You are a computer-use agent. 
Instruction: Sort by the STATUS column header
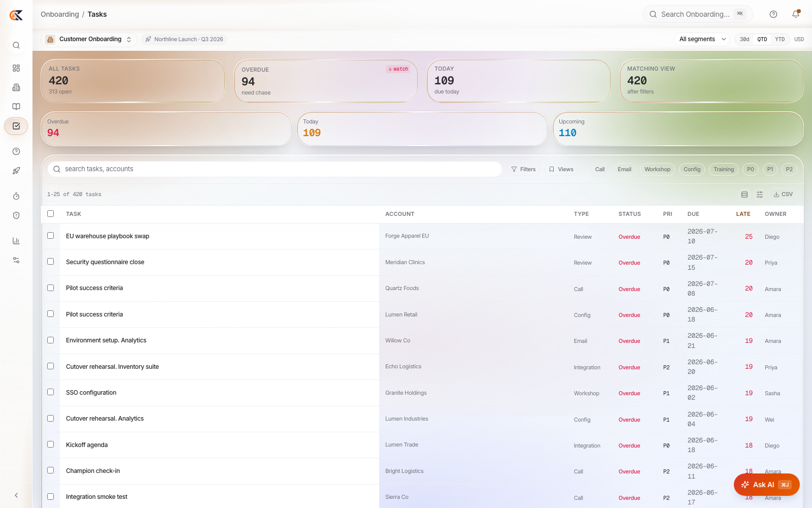tap(629, 214)
